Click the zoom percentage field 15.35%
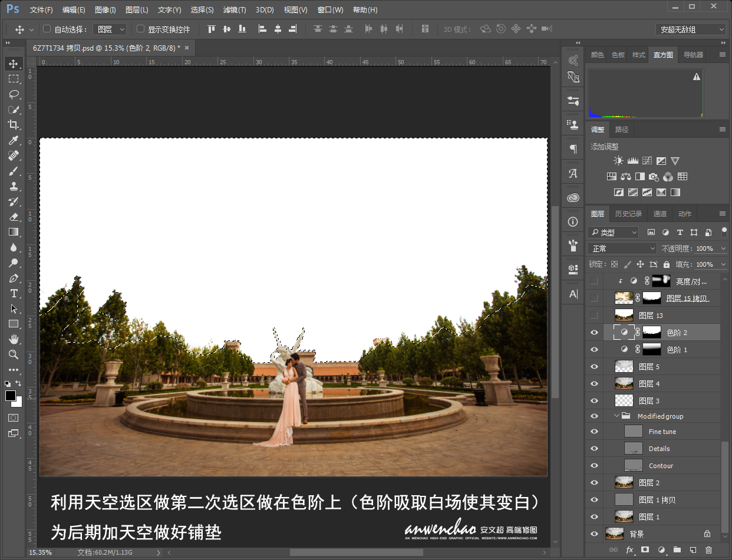This screenshot has height=560, width=732. (x=41, y=552)
